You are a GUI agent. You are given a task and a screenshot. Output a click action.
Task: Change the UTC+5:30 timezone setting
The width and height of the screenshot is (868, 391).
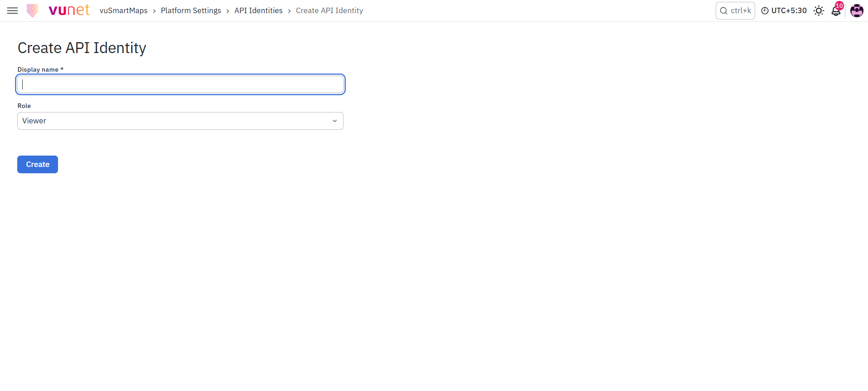click(x=784, y=10)
